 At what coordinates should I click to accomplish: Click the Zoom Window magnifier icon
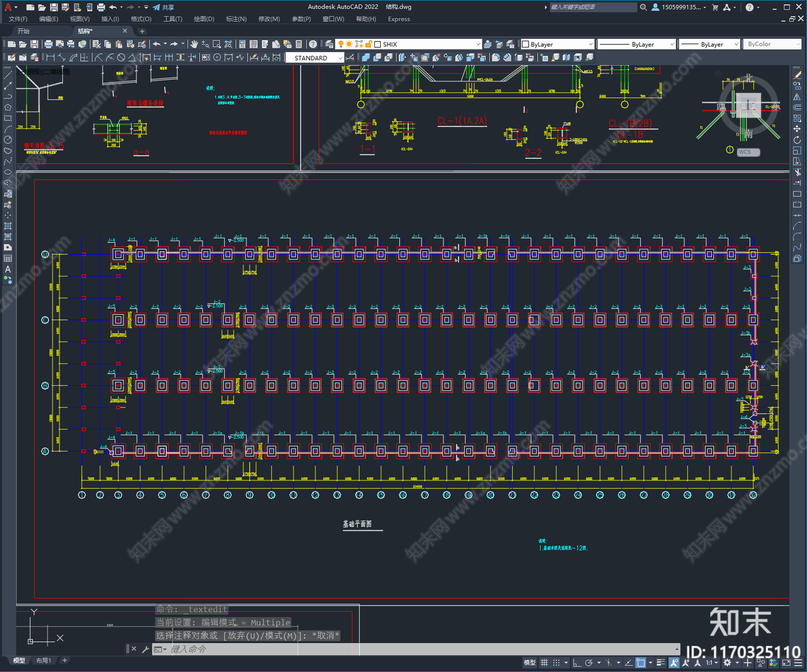tap(217, 44)
